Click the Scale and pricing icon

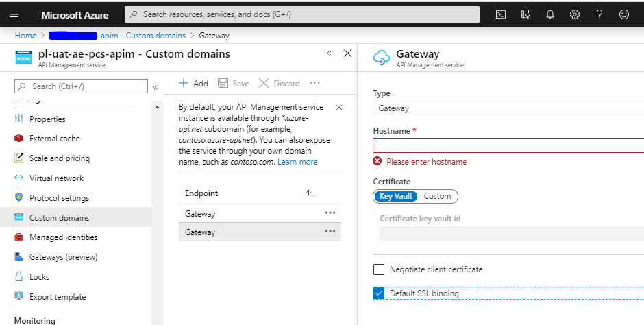[x=19, y=158]
